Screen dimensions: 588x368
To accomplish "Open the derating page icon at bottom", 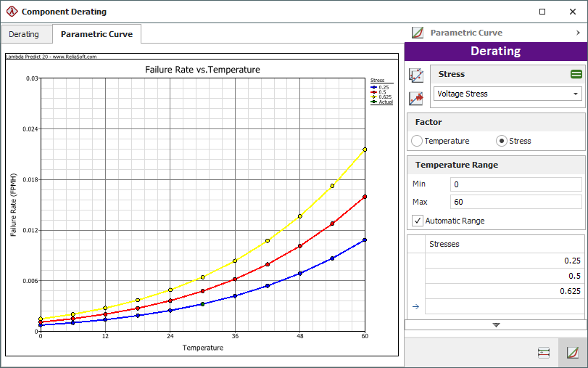I will [x=543, y=353].
